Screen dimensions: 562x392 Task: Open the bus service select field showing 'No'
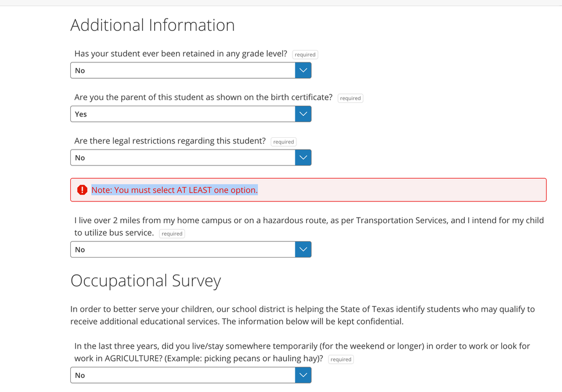click(x=183, y=249)
